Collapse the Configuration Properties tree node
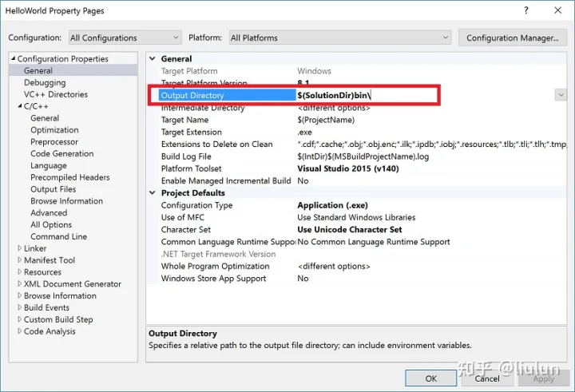Screen dimensions: 575x392 13,59
